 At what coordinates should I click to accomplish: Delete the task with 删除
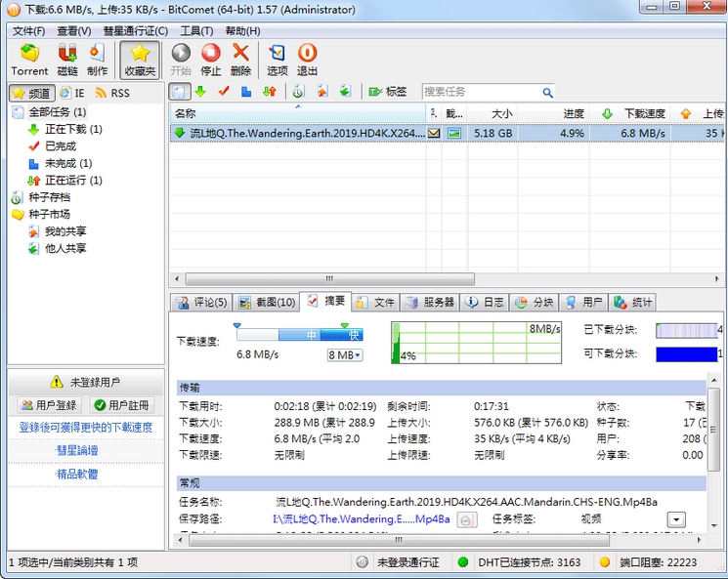pyautogui.click(x=240, y=60)
